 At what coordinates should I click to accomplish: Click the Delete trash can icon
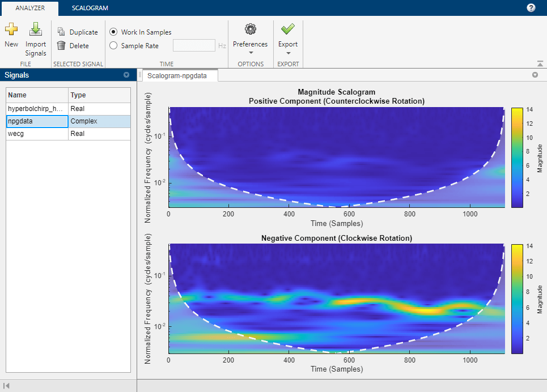tap(61, 46)
